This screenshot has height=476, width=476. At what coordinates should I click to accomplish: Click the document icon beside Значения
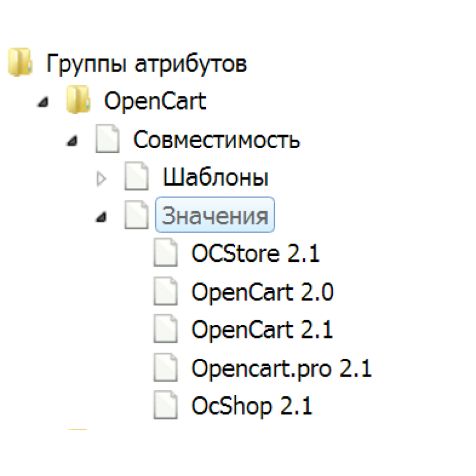136,215
